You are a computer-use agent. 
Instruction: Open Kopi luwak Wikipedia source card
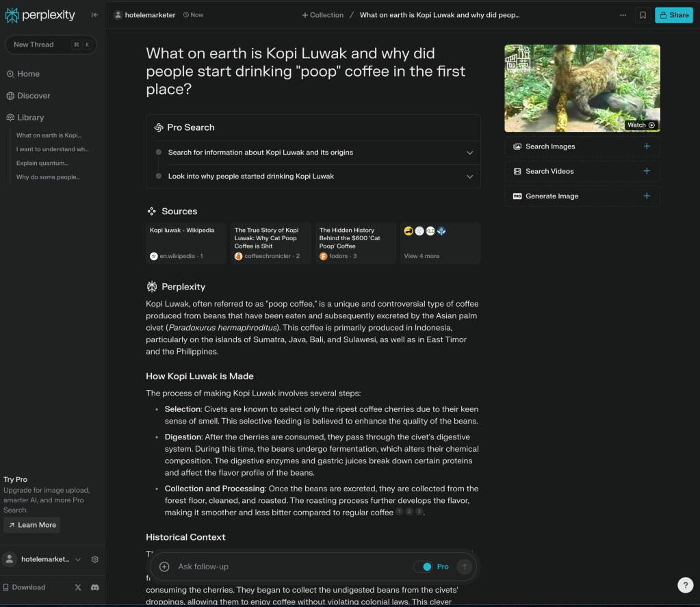pyautogui.click(x=186, y=243)
